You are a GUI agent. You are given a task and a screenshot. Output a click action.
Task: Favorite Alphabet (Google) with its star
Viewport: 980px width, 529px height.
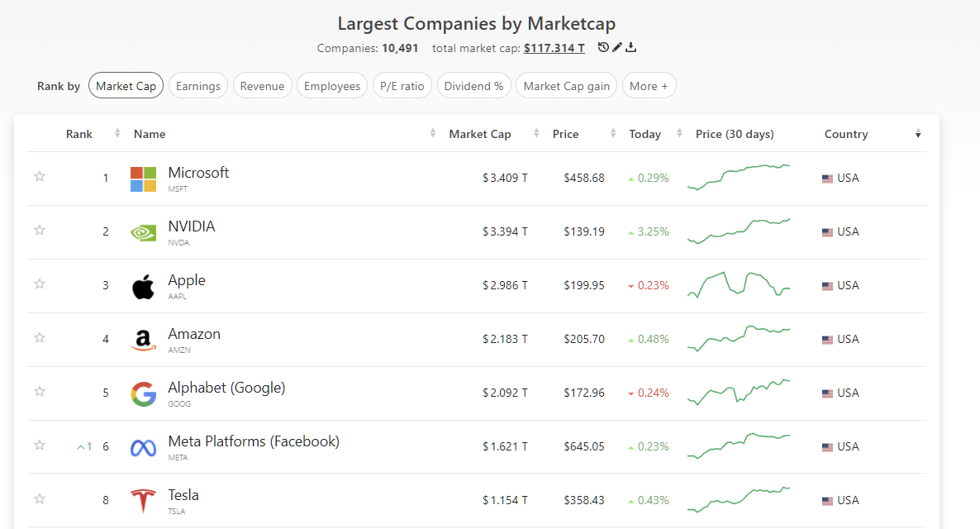coord(40,392)
